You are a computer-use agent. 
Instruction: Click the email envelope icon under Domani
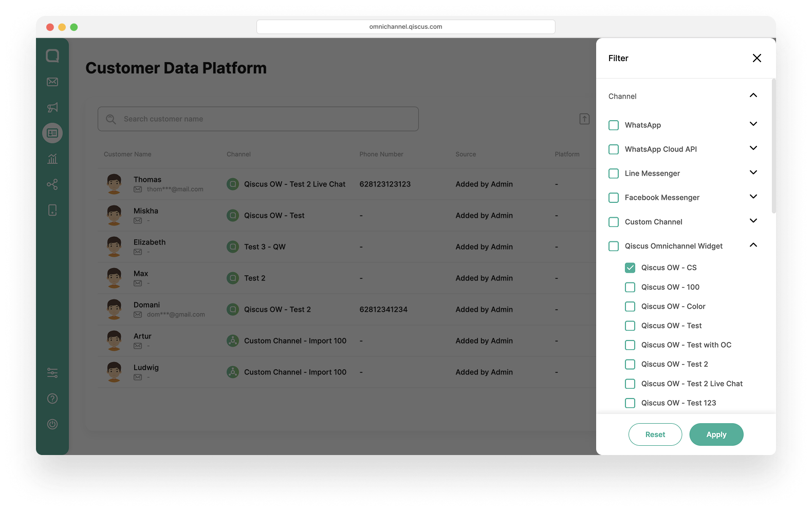pos(138,315)
